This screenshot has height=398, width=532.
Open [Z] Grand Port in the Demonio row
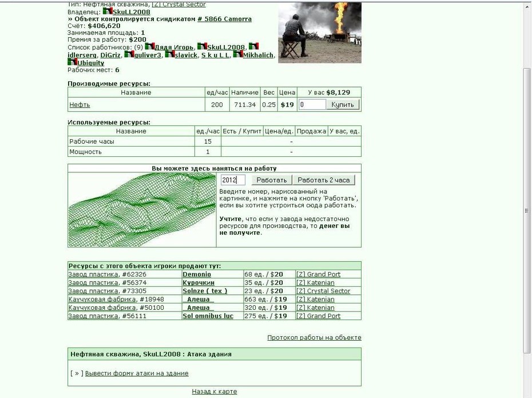pos(318,274)
